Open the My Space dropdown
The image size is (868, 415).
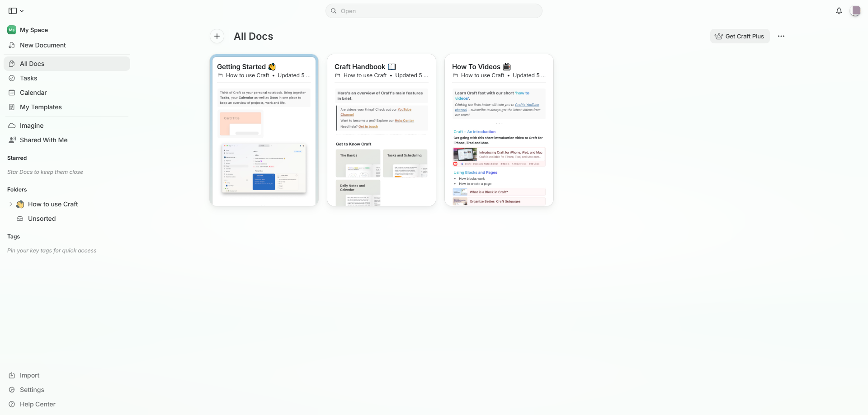[33, 30]
